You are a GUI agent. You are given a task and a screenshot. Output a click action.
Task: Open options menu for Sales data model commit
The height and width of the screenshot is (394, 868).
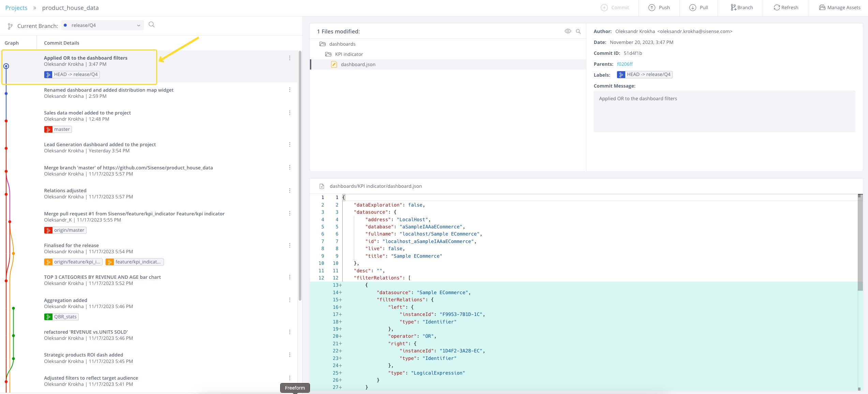(x=290, y=113)
